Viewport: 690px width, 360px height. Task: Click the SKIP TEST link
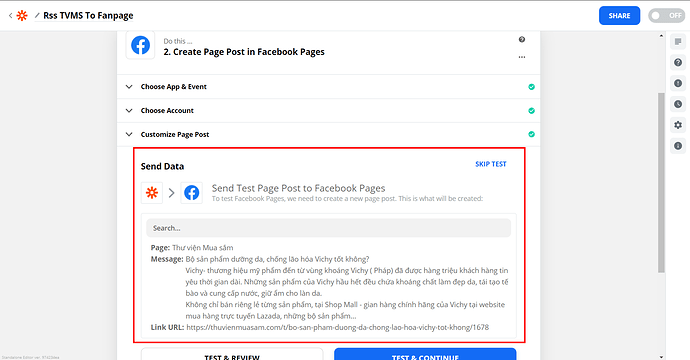point(491,164)
